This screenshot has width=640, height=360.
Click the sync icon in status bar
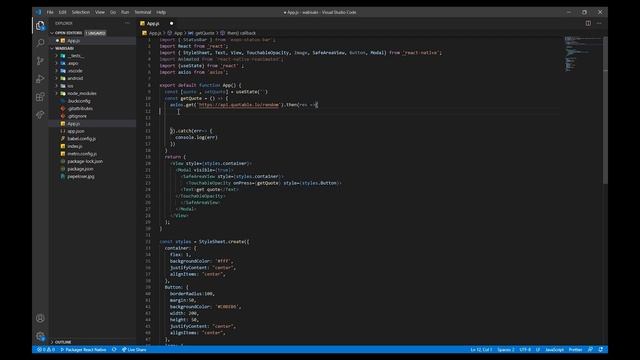coord(114,350)
